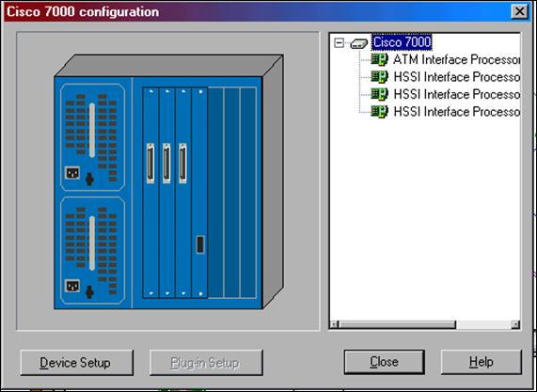
Task: Select the Cisco 7000 tree label
Action: [402, 42]
